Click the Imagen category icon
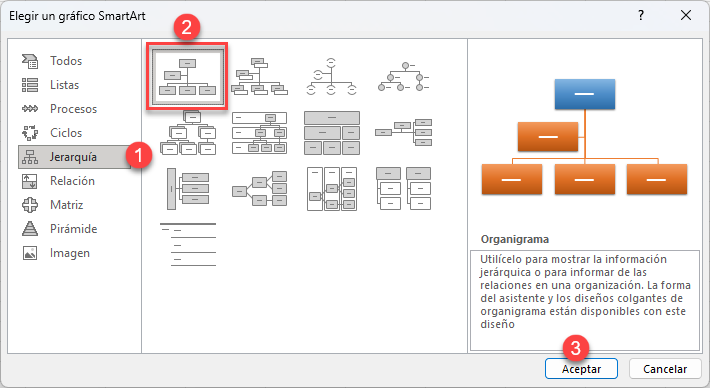 tap(30, 253)
